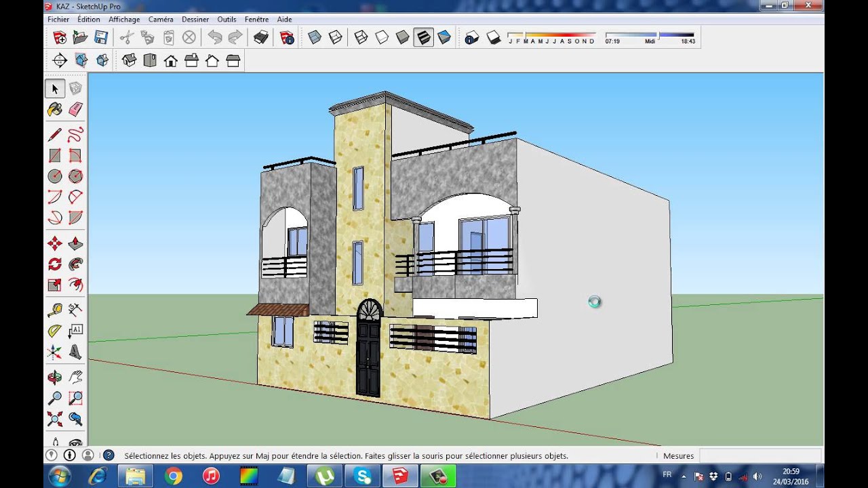Choose the Pan hand tool

point(75,378)
